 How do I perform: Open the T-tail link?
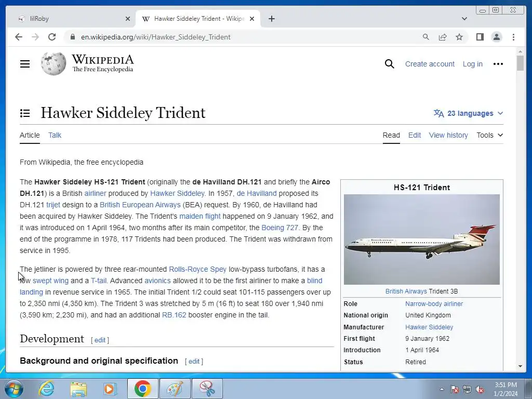98,281
